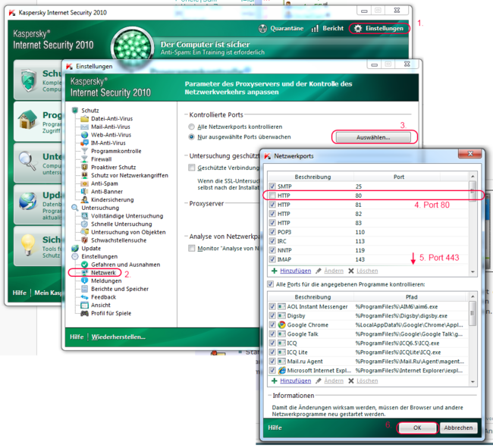Click the Vollständige Untersuchung icon
This screenshot has width=493, height=448.
84,216
